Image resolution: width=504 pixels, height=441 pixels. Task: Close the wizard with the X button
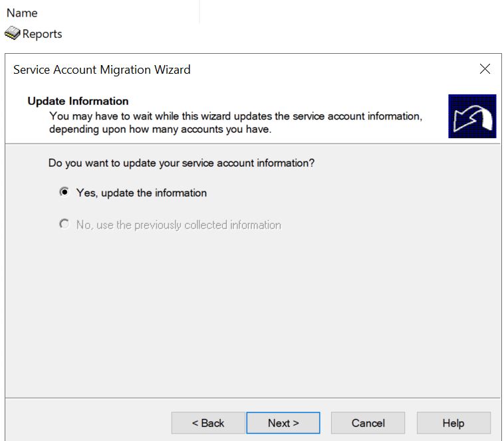click(485, 68)
